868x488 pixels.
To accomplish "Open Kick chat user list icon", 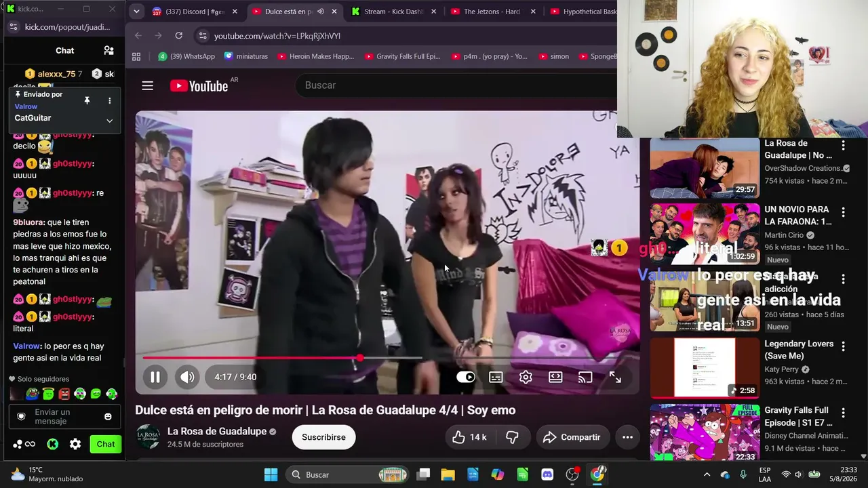I will click(x=108, y=50).
